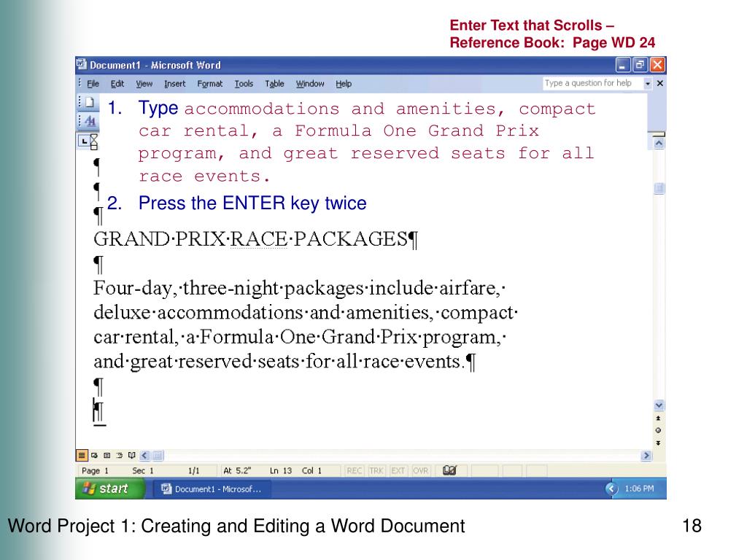Click 'At 5.2"' in status bar
The height and width of the screenshot is (560, 747).
237,470
